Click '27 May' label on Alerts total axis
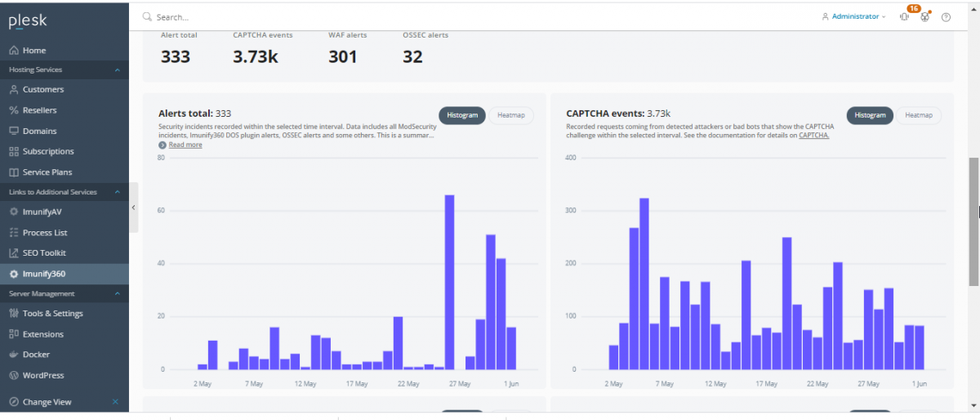 tap(460, 383)
